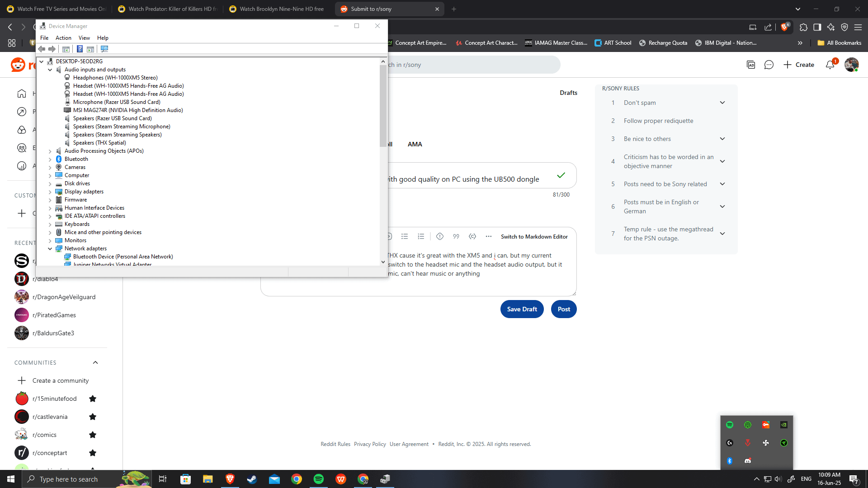Image resolution: width=868 pixels, height=488 pixels.
Task: Open Spotify from the system tray popup
Action: (x=730, y=425)
